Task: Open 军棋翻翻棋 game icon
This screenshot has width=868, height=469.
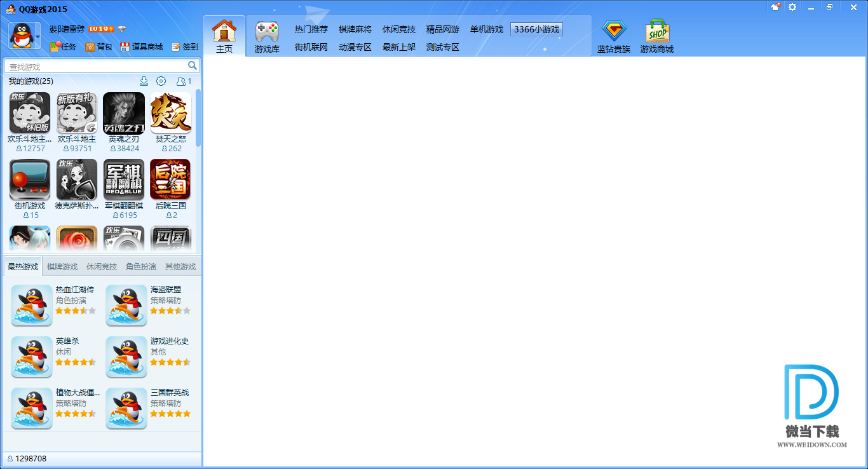Action: (x=124, y=179)
